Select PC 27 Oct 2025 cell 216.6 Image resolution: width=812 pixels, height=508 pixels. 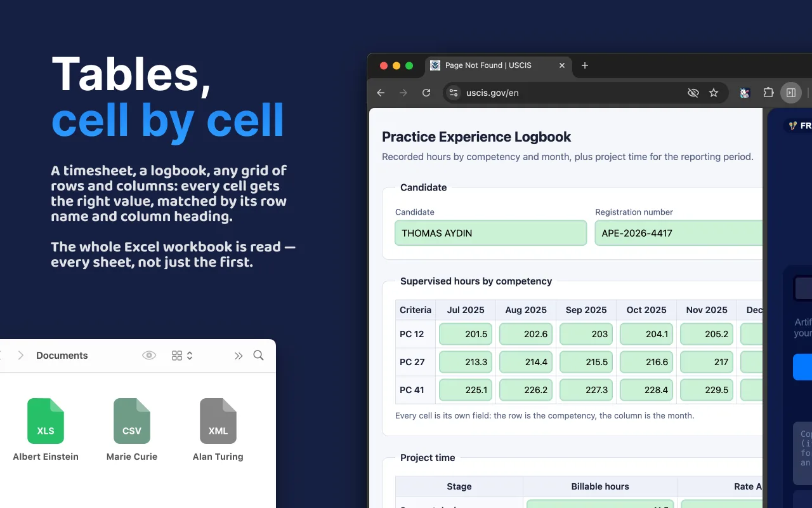click(x=646, y=362)
